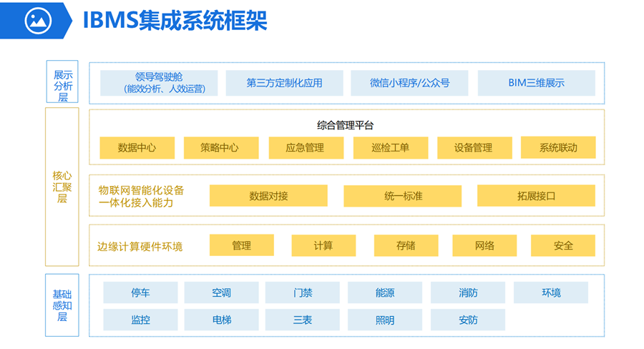The image size is (644, 349).
Task: Pick the 网络 block
Action: pyautogui.click(x=484, y=245)
